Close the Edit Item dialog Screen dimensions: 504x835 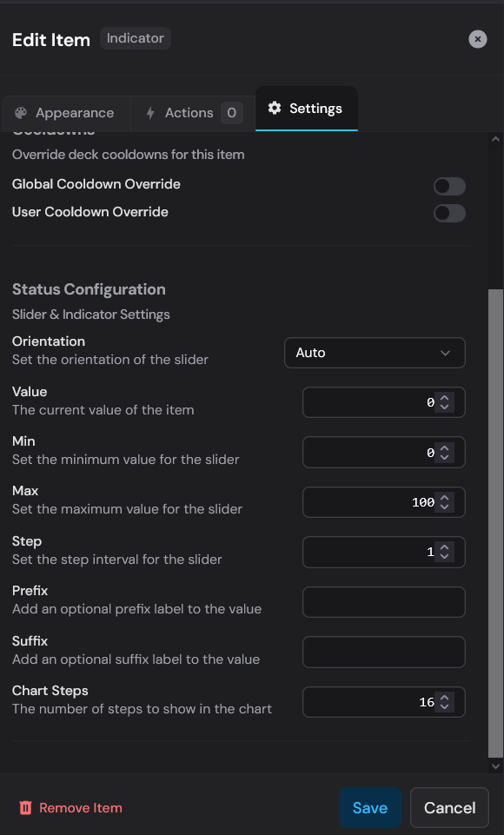(477, 38)
